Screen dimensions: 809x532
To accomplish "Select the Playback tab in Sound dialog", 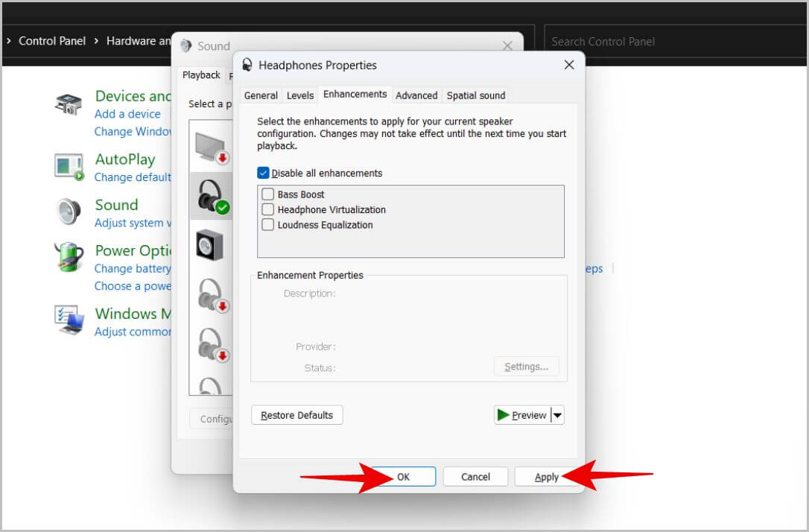I will 201,75.
